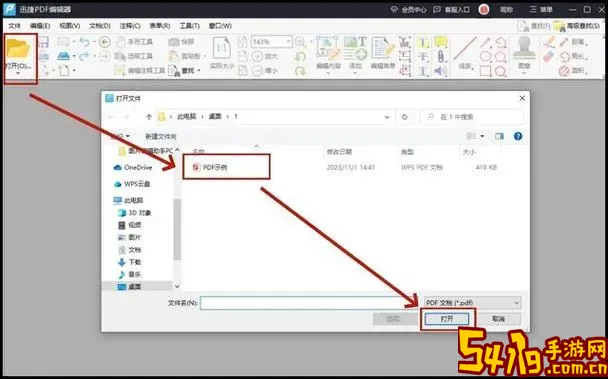The width and height of the screenshot is (608, 379).
Task: Click New Folder (新建文件夹) in dialog
Action: click(x=161, y=137)
